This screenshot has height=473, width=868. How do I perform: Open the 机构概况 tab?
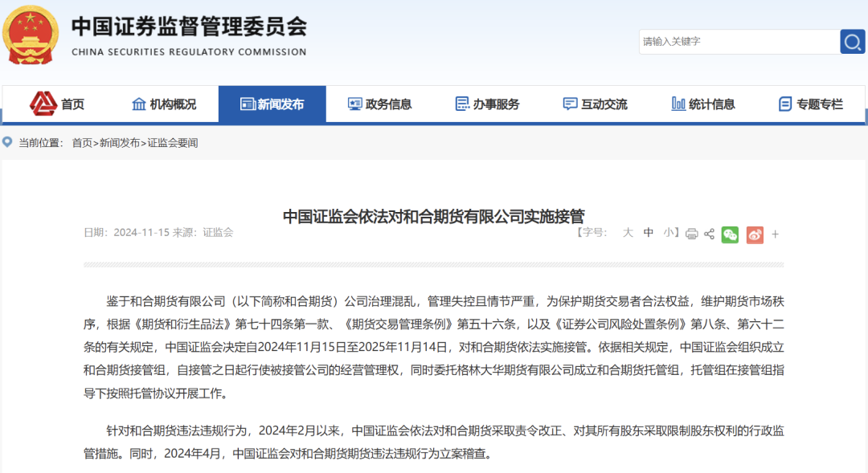pyautogui.click(x=165, y=104)
